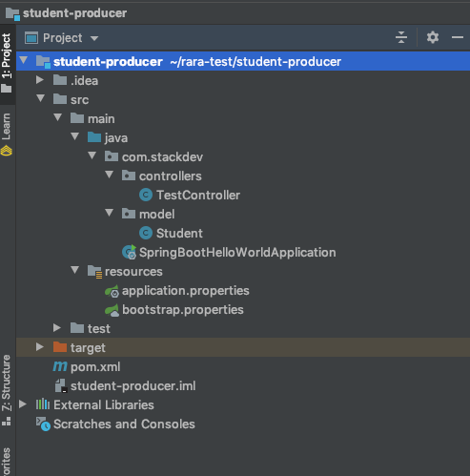Click student-producer breadcrumb in navigation bar
470x476 pixels.
click(66, 13)
